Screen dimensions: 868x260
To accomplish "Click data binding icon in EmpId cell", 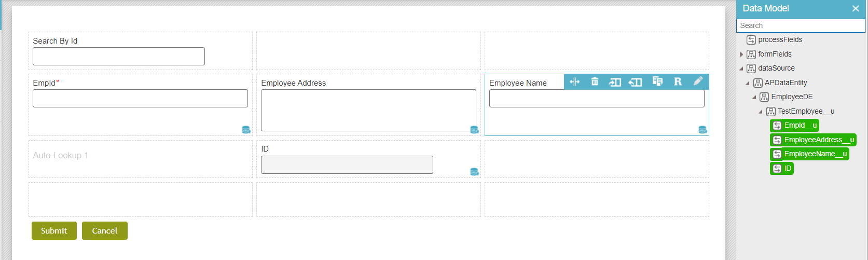I will click(246, 130).
